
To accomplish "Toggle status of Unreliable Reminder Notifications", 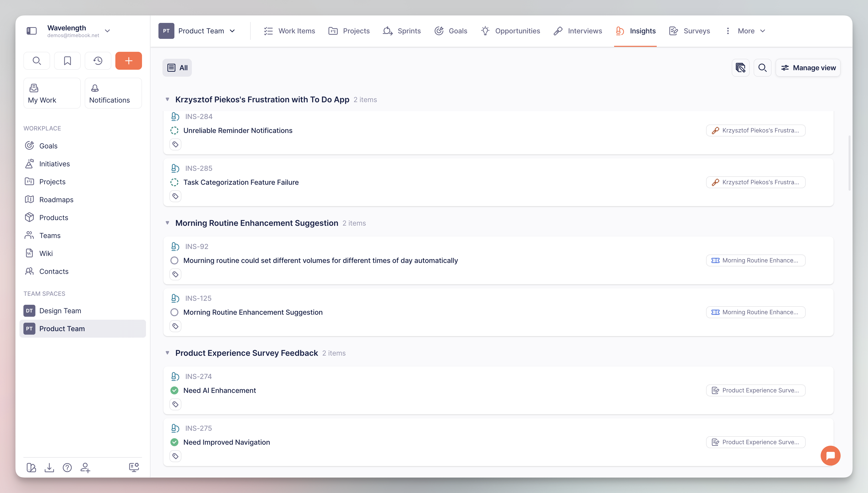I will (174, 130).
